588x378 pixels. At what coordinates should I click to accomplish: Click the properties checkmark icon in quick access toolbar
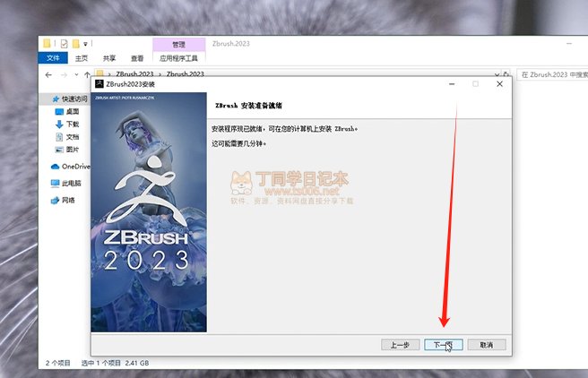[65, 44]
